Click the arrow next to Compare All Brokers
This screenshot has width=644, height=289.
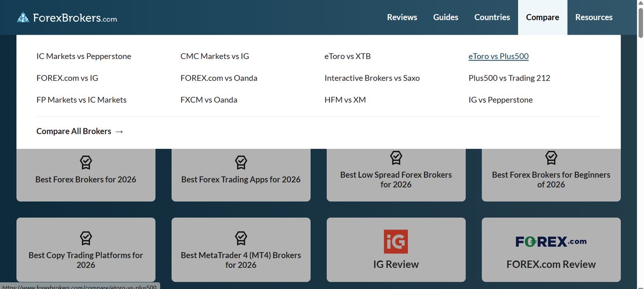pyautogui.click(x=119, y=131)
